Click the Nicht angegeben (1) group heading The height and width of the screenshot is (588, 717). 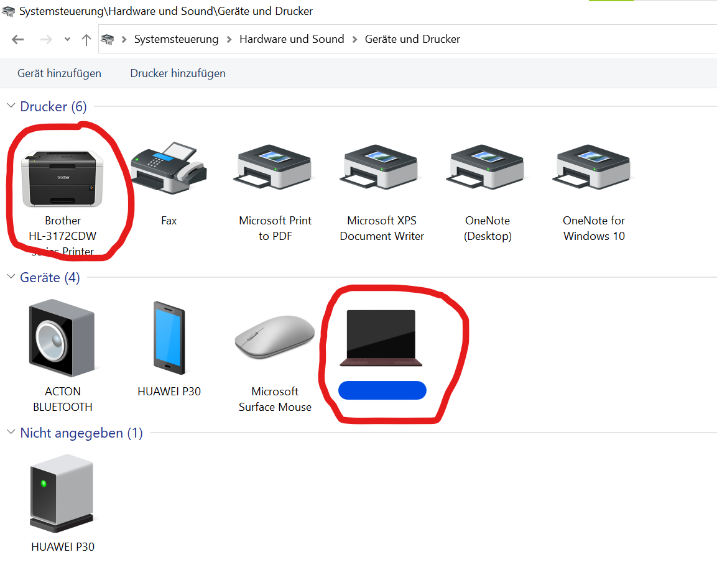coord(81,433)
